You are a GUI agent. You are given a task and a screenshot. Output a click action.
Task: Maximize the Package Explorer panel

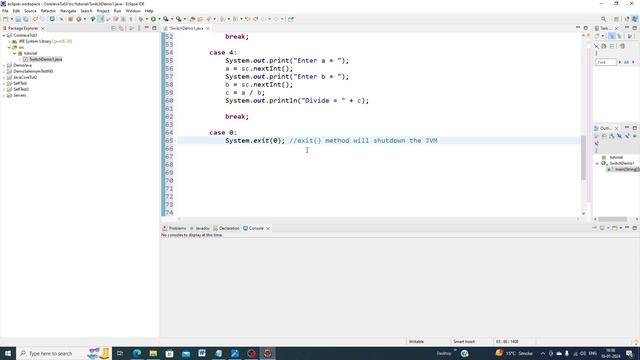pos(154,28)
